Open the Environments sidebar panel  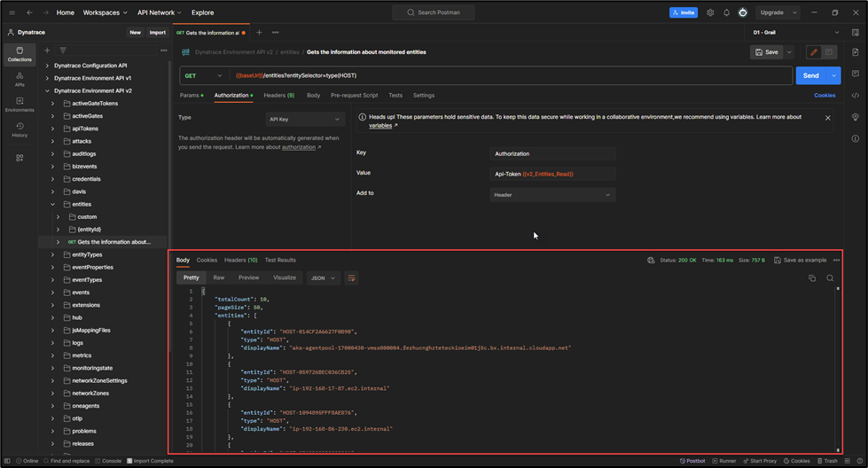click(x=20, y=105)
